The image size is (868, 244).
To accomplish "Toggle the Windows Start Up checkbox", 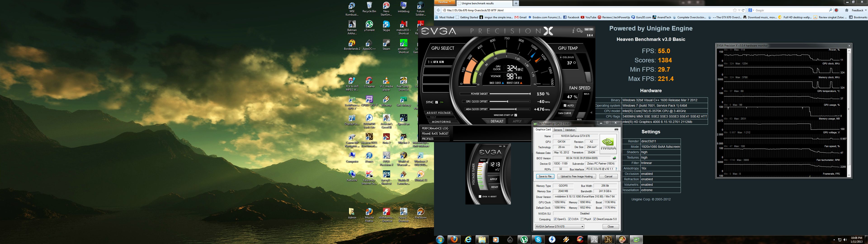I will (x=516, y=115).
